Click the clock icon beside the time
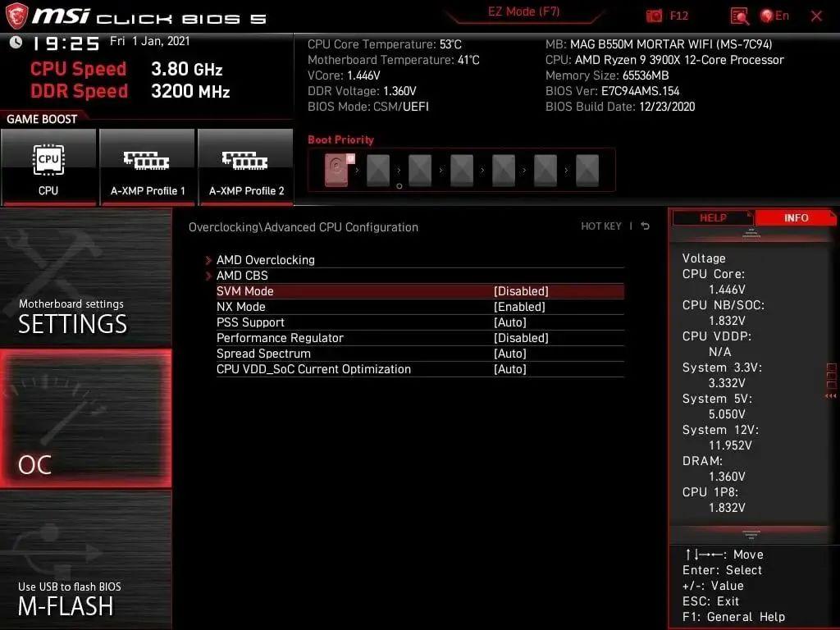The width and height of the screenshot is (840, 630). (16, 42)
